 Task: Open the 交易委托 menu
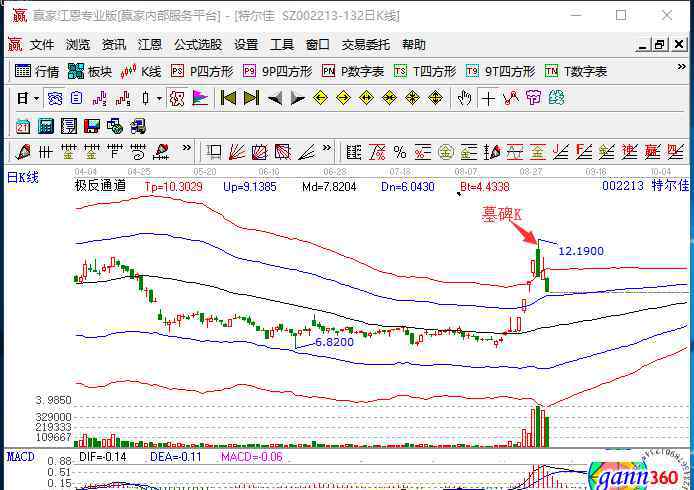pos(366,45)
